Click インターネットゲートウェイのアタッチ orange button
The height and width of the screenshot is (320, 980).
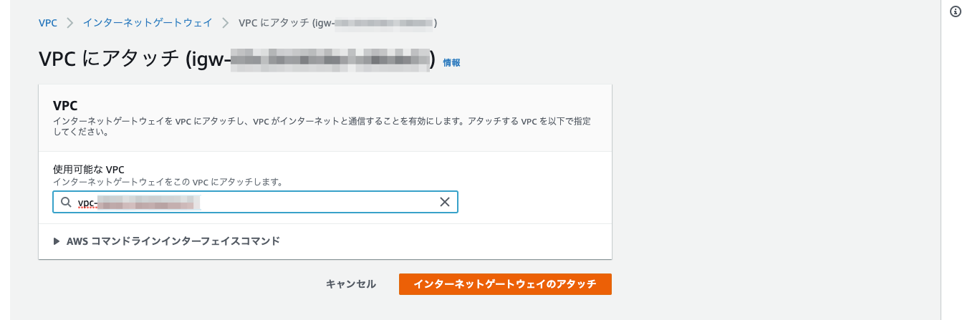pos(505,284)
